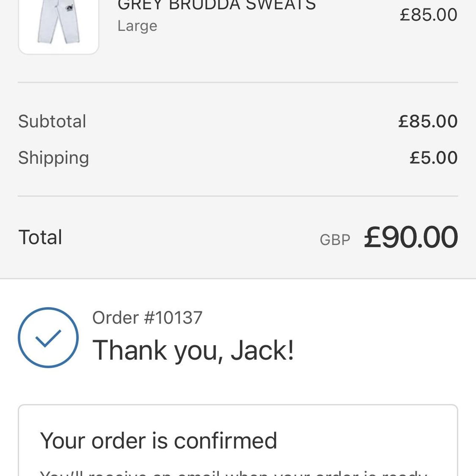Click the £85.00 item price
476x476 pixels.
point(428,13)
